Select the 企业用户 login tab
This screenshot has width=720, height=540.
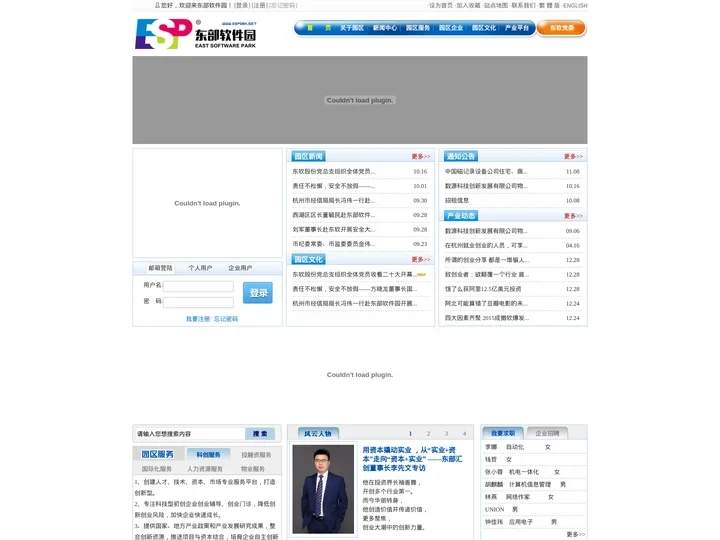[x=240, y=268]
